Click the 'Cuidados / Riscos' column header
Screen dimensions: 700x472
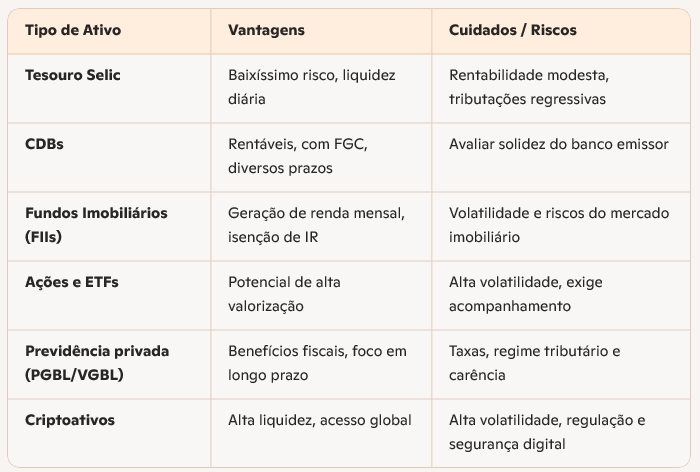point(513,30)
